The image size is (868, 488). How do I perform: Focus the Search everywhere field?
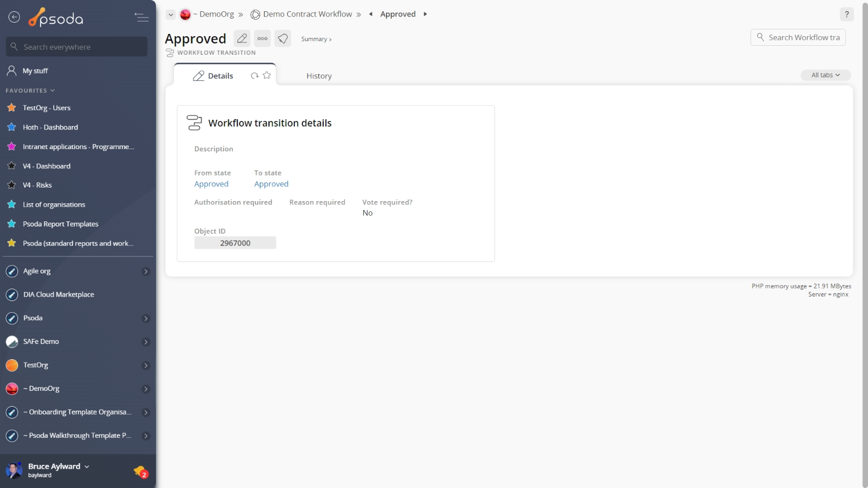point(77,47)
